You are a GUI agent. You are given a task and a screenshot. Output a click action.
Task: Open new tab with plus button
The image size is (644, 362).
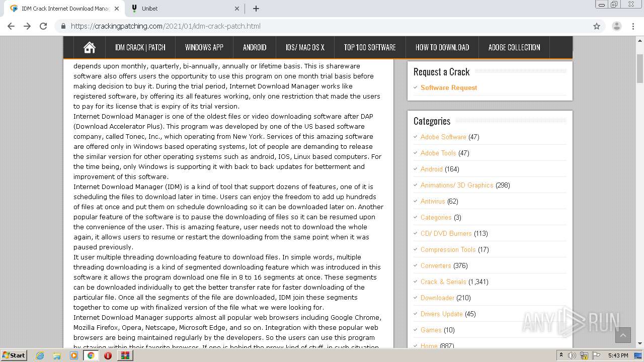tap(256, 9)
